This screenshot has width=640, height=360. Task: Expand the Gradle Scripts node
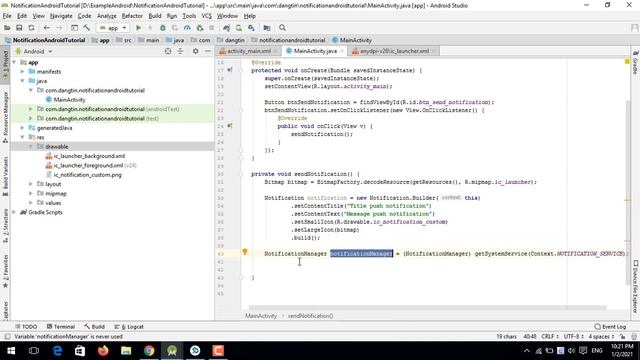(x=14, y=212)
